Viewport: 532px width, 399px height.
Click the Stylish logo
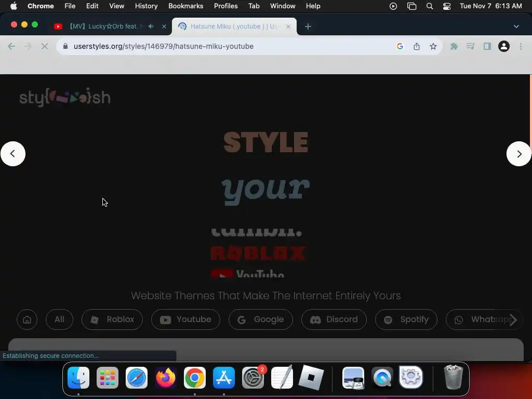[65, 97]
